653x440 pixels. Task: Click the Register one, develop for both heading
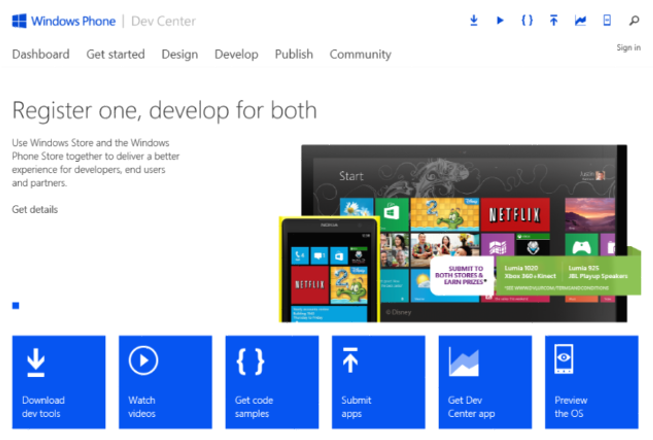pos(164,110)
